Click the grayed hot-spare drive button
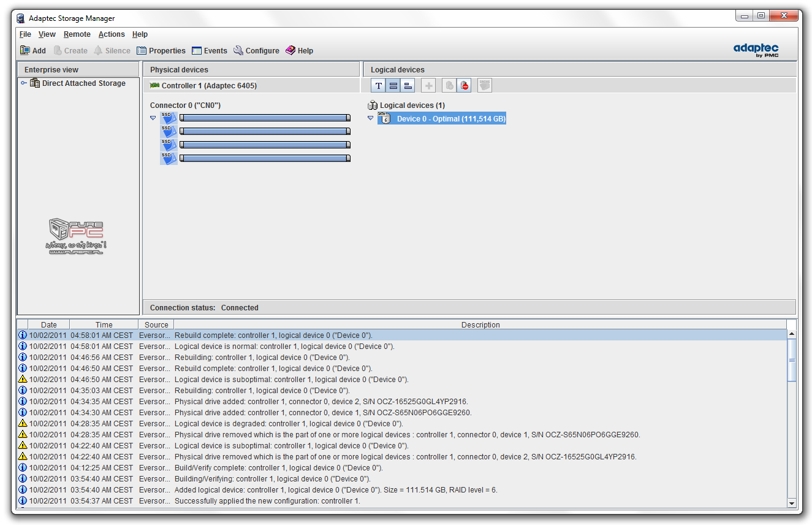This screenshot has height=525, width=812. [449, 86]
